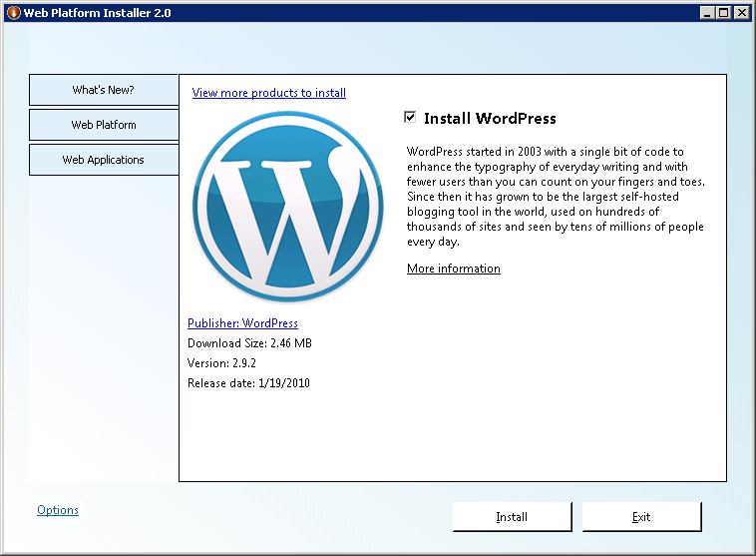Open the Publisher: WordPress link
This screenshot has height=556, width=756.
tap(242, 322)
